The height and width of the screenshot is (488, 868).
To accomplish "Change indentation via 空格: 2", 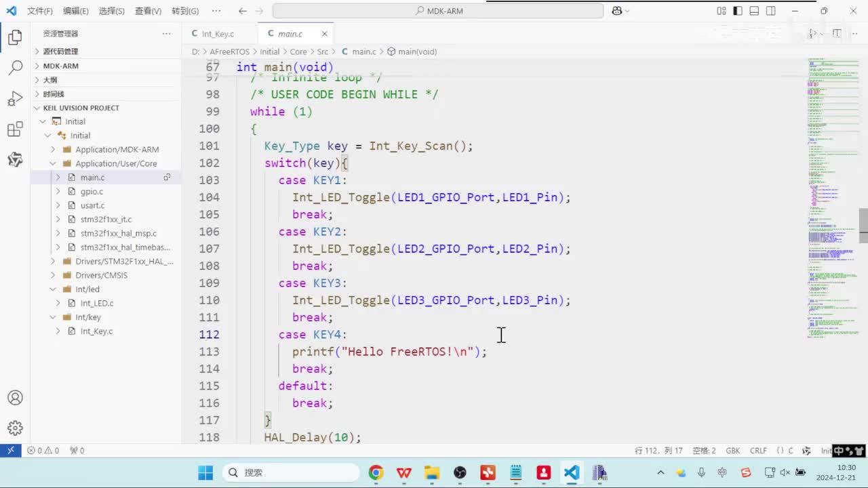I will click(704, 451).
